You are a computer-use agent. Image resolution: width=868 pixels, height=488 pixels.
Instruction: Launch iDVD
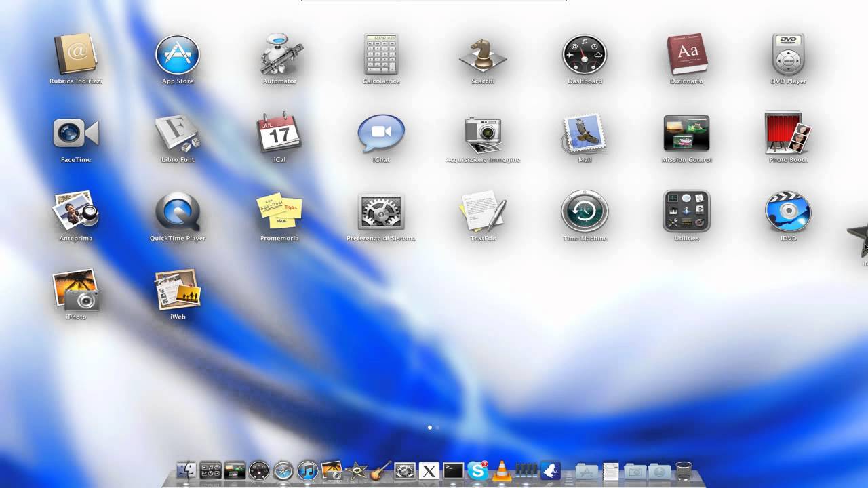788,211
